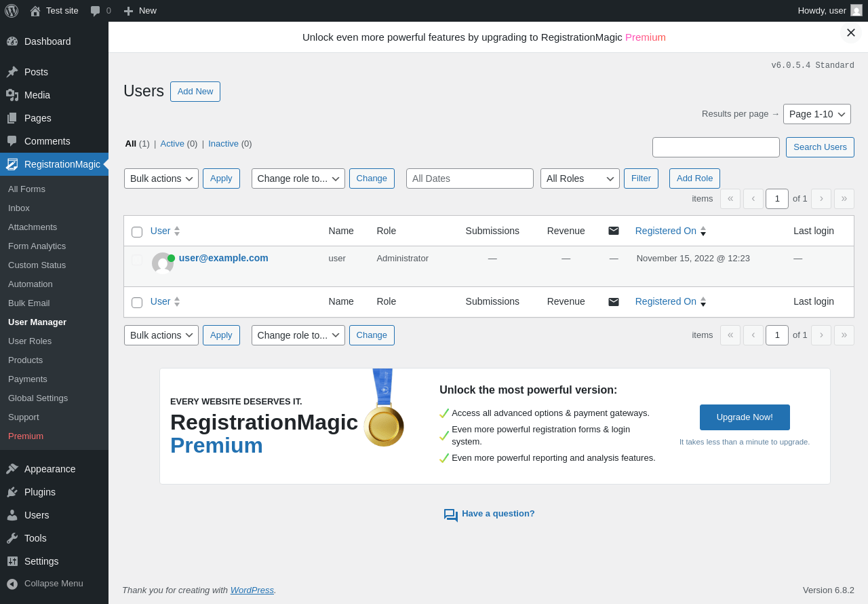Show Inactive users filter
The width and height of the screenshot is (868, 604).
click(223, 144)
